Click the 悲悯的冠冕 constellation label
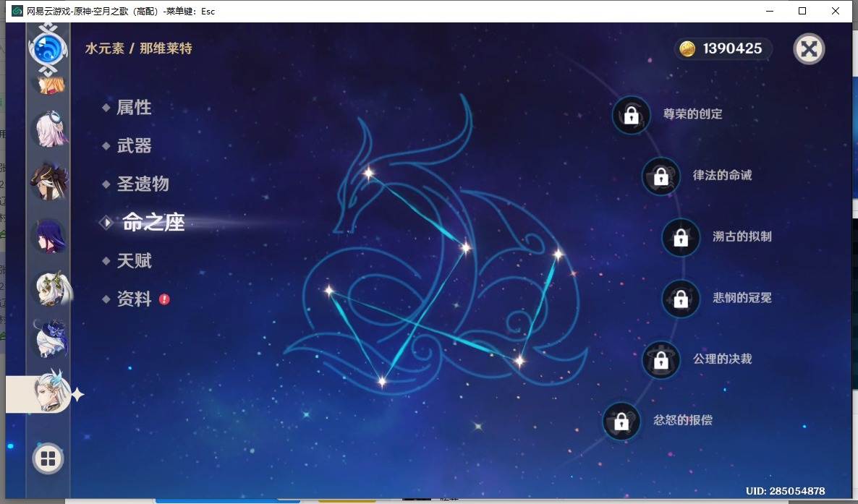Screen dimensions: 858x504 pyautogui.click(x=742, y=298)
